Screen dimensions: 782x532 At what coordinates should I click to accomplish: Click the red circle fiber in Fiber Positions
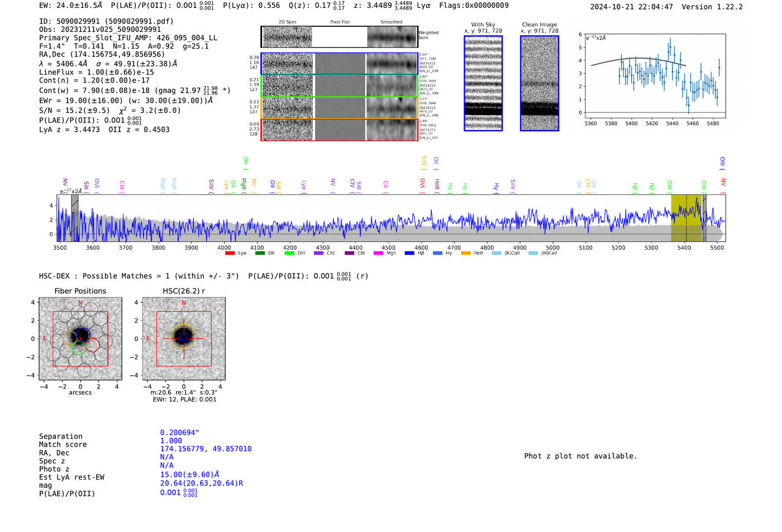93,345
